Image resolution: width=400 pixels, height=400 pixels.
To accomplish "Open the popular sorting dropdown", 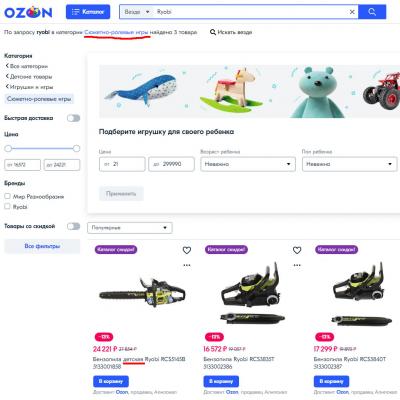I will pos(130,228).
